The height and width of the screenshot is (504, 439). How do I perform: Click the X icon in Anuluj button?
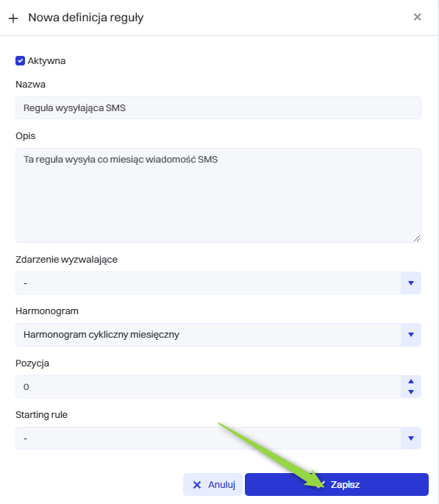pos(197,485)
